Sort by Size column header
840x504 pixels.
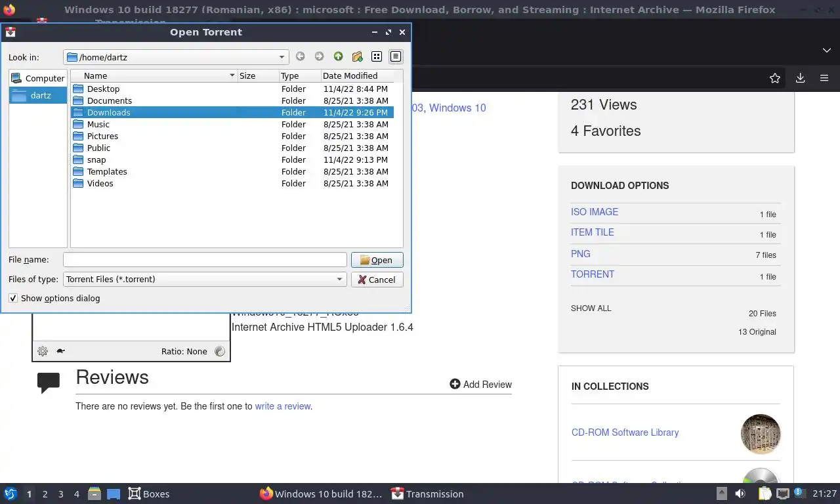click(x=259, y=75)
